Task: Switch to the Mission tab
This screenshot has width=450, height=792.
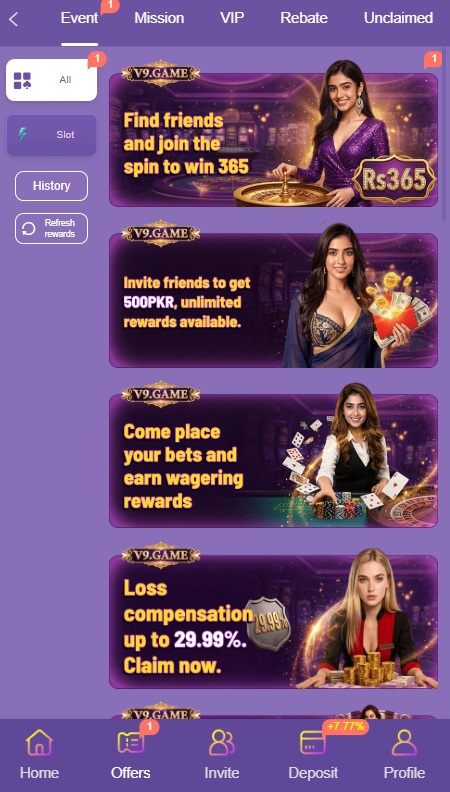Action: pos(159,18)
